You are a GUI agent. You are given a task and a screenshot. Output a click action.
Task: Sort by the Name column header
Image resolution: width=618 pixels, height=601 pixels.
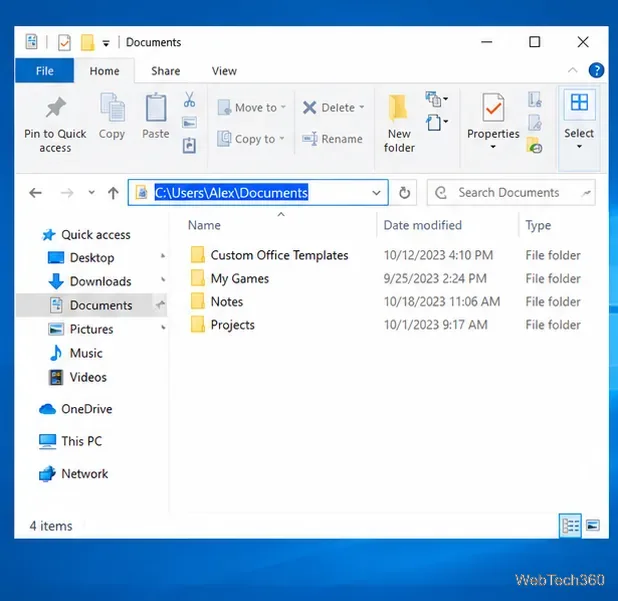(204, 225)
